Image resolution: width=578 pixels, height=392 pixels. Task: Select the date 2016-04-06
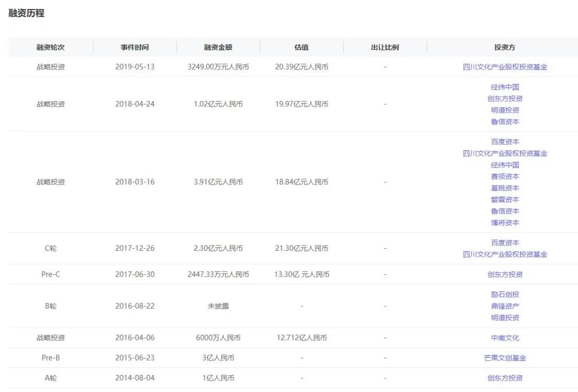(x=134, y=337)
